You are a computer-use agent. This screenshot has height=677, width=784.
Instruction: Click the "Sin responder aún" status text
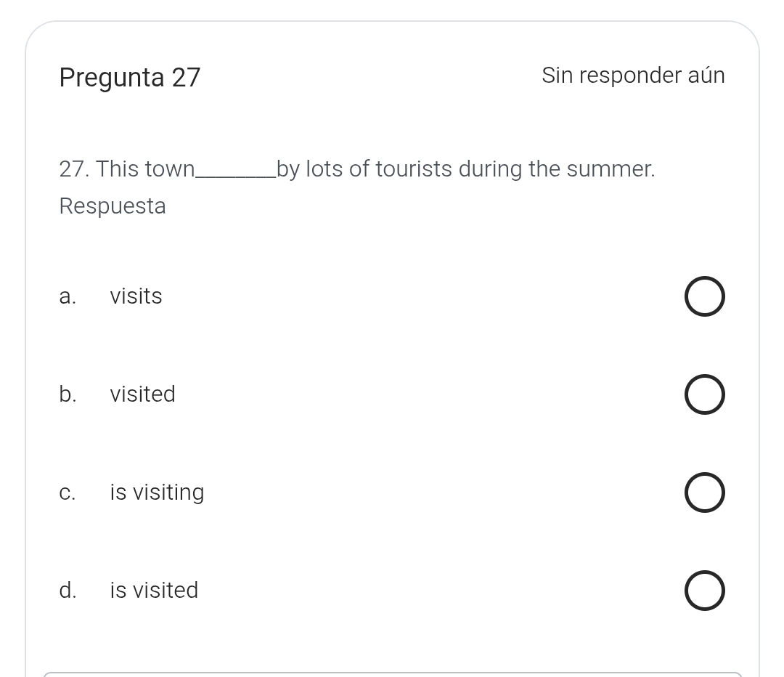click(633, 76)
